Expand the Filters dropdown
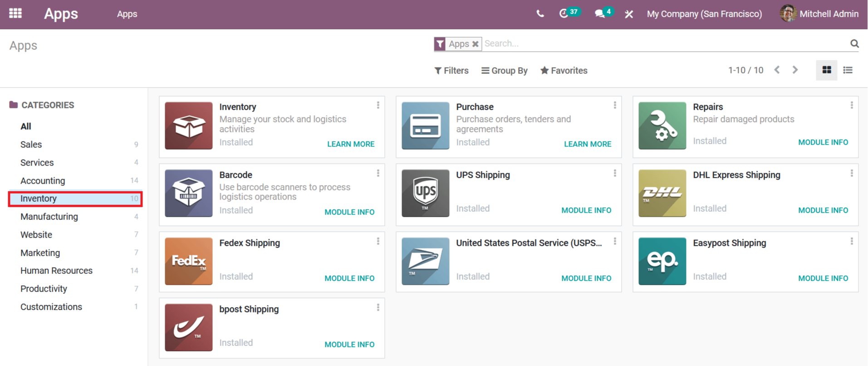 point(451,71)
